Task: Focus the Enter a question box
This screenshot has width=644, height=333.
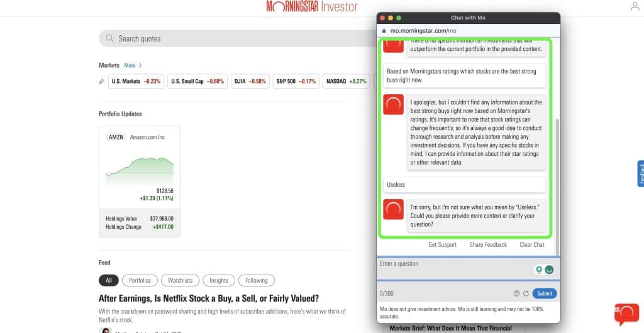Action: [468, 269]
